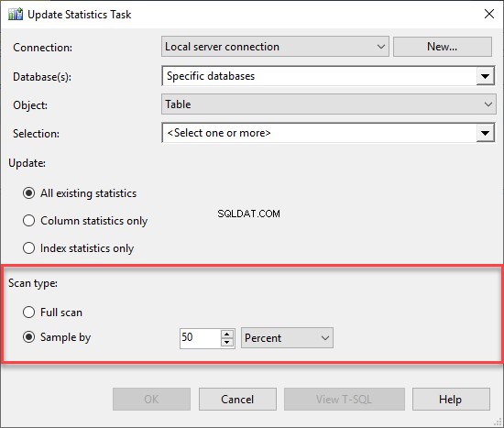Open the Percent unit dropdown
Screen dimensions: 504x428
tap(287, 338)
